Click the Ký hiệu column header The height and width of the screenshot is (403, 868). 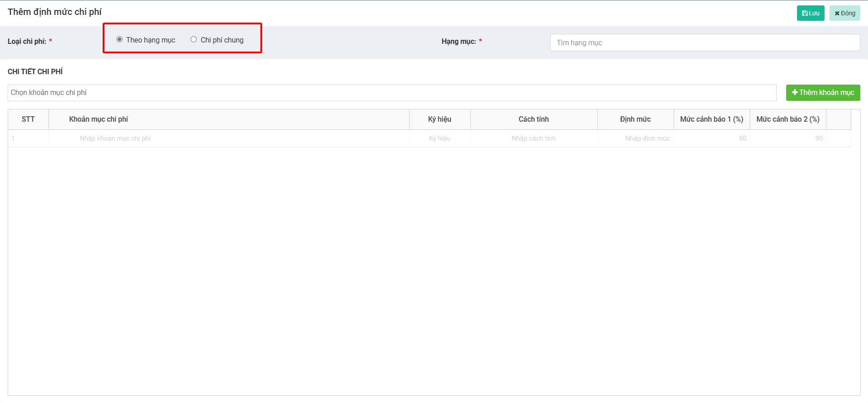pyautogui.click(x=439, y=119)
